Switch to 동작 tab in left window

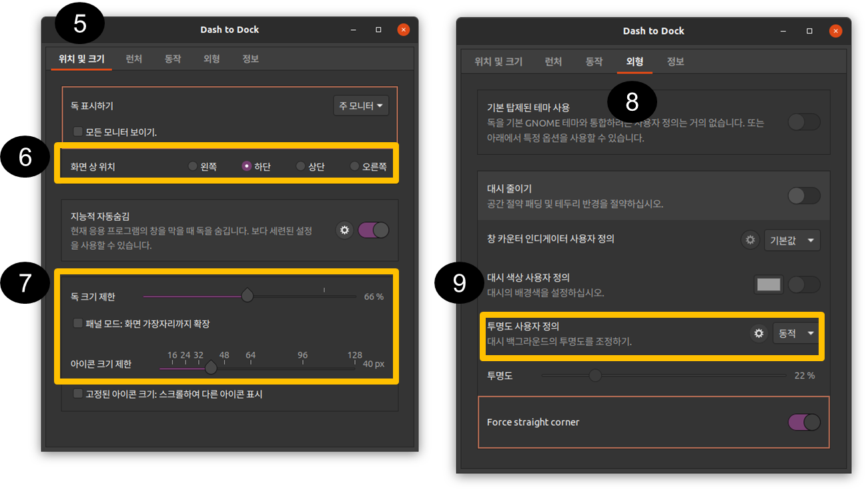pyautogui.click(x=173, y=59)
